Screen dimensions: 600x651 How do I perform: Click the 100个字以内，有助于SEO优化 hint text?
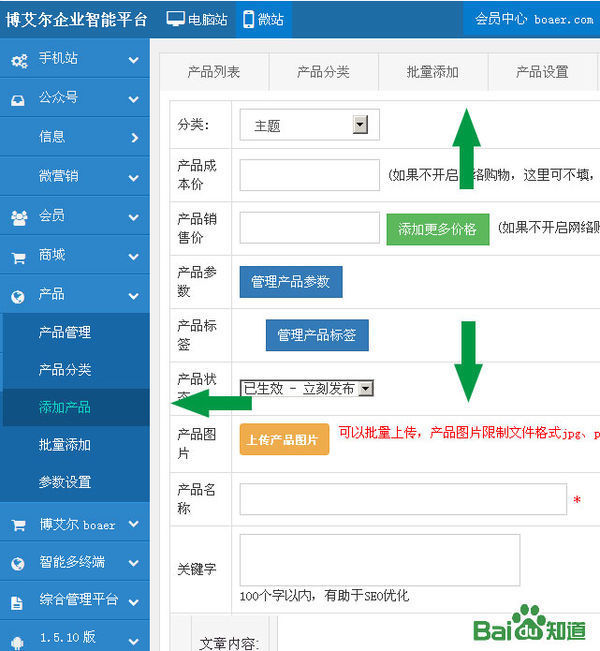[324, 596]
